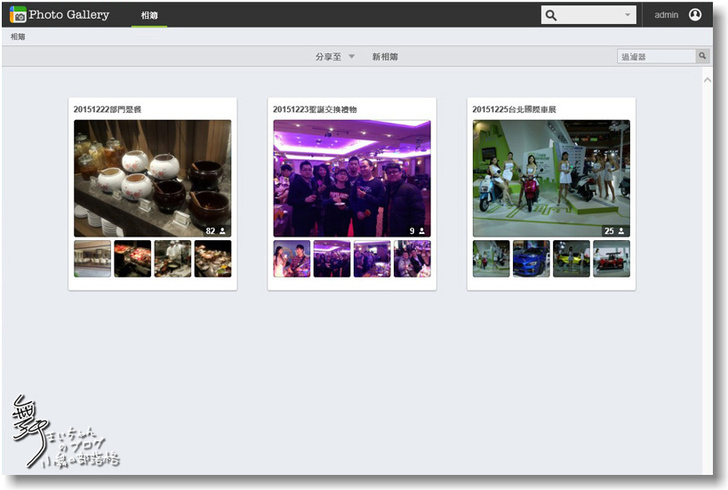Click the scroll-up arrow on right scrollbar

(707, 80)
